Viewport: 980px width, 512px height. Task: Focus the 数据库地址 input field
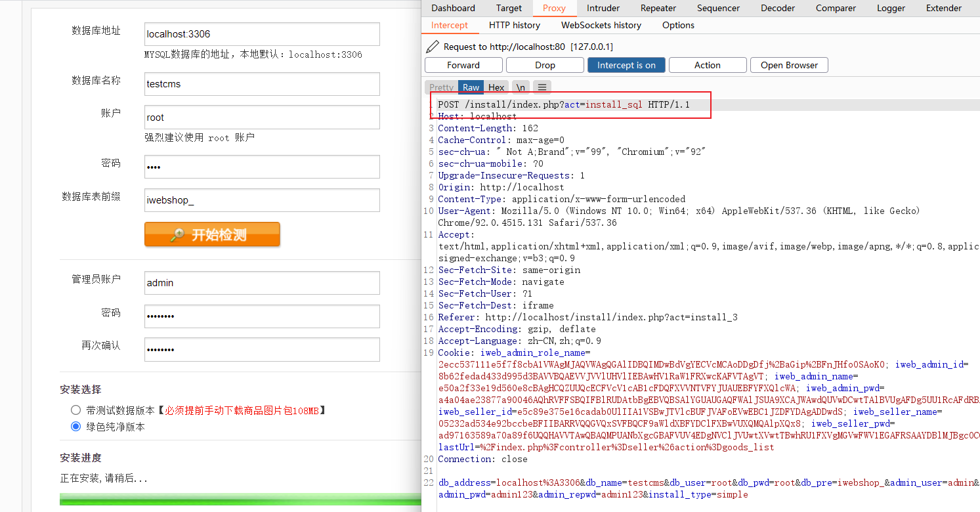262,34
